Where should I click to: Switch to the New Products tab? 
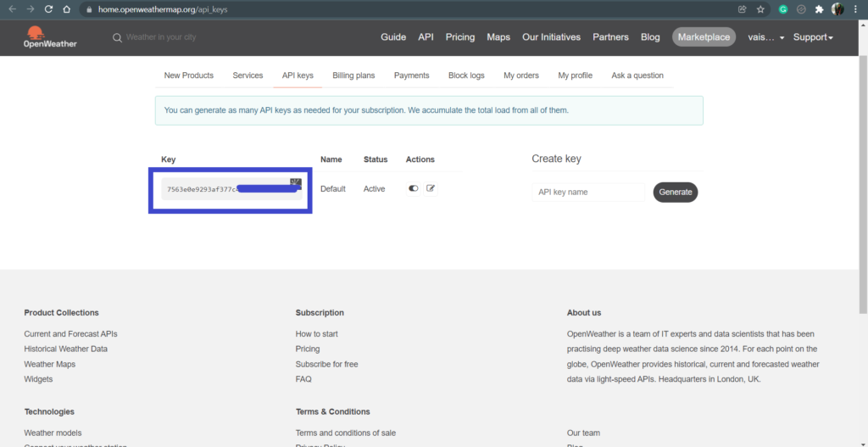tap(189, 75)
